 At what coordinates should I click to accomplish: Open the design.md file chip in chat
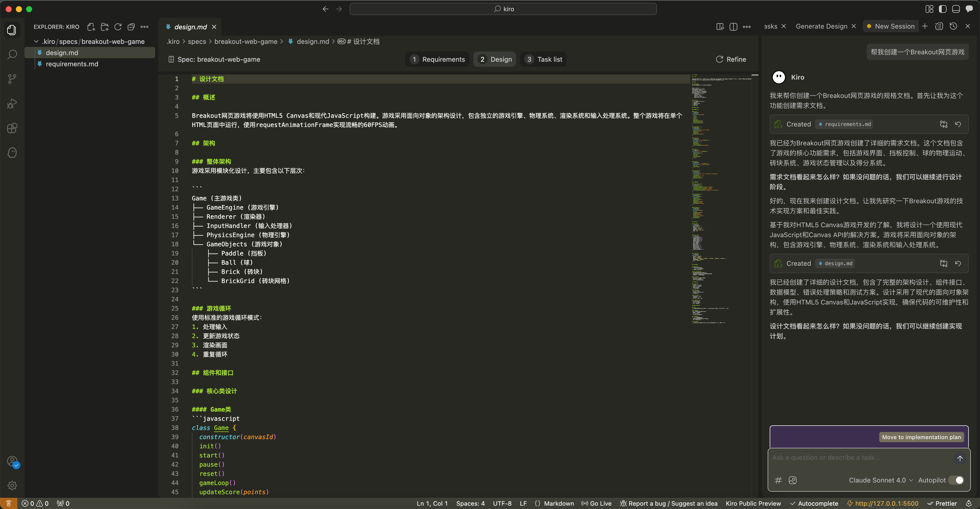[x=835, y=263]
